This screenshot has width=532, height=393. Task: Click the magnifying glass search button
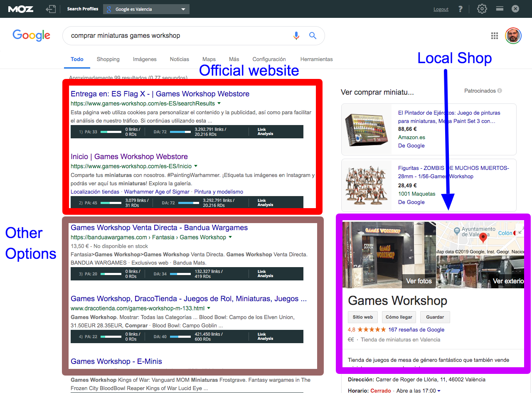[313, 36]
